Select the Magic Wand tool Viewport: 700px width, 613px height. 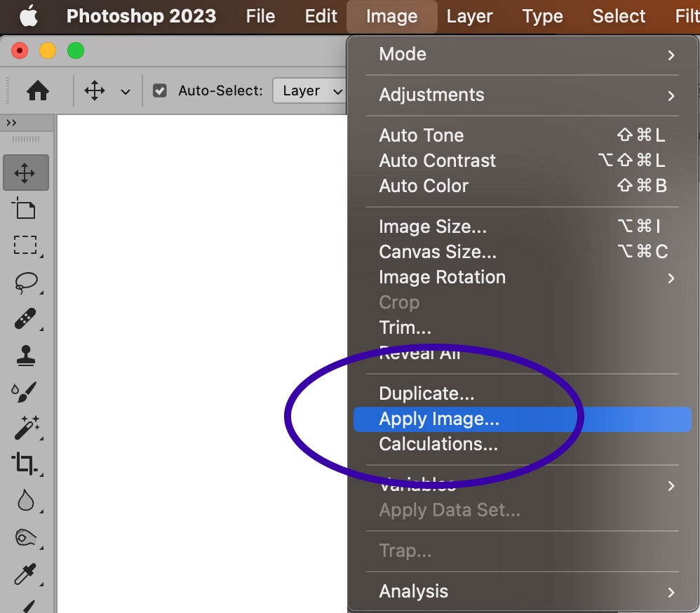(25, 427)
